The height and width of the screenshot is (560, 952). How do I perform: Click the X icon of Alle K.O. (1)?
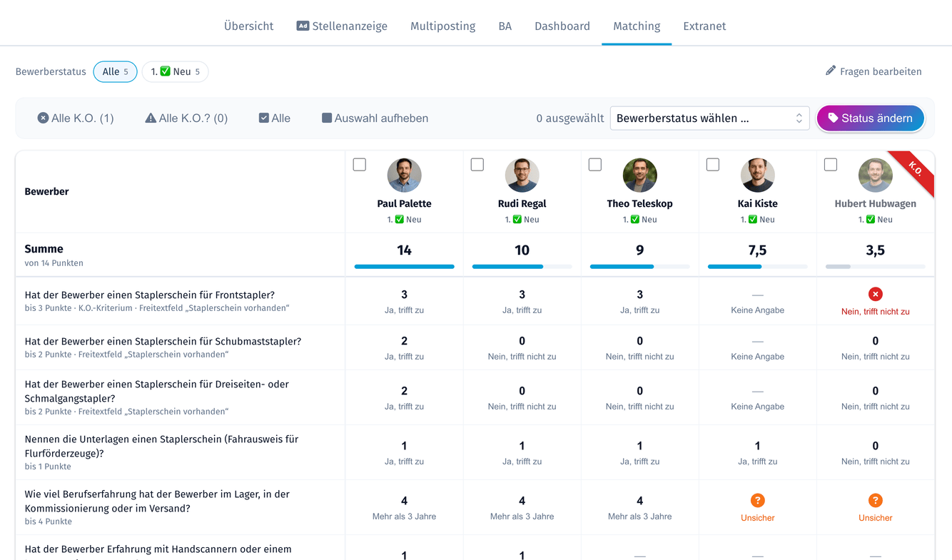click(43, 118)
